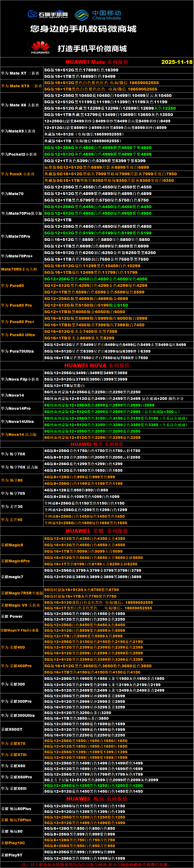
Task: Click the 石狮手机网 site logo
Action: pyautogui.click(x=47, y=14)
